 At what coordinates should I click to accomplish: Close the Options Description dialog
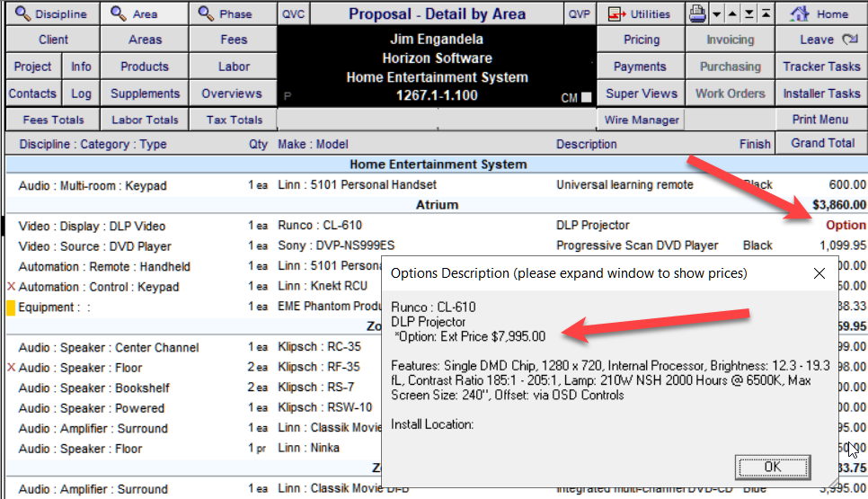tap(819, 273)
